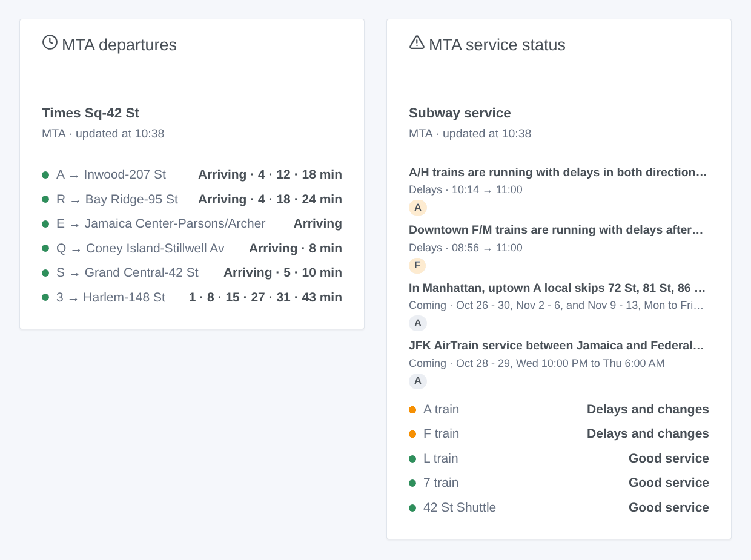Click the orange status dot for A train

click(412, 410)
